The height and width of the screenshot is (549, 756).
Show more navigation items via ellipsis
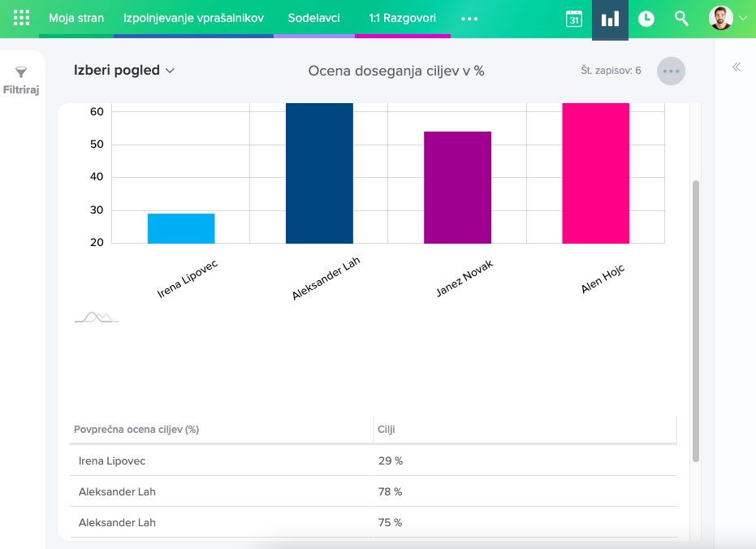[x=469, y=19]
